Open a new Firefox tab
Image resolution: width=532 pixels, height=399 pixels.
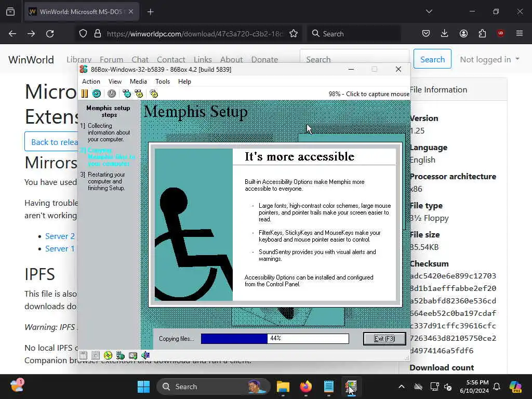[150, 12]
